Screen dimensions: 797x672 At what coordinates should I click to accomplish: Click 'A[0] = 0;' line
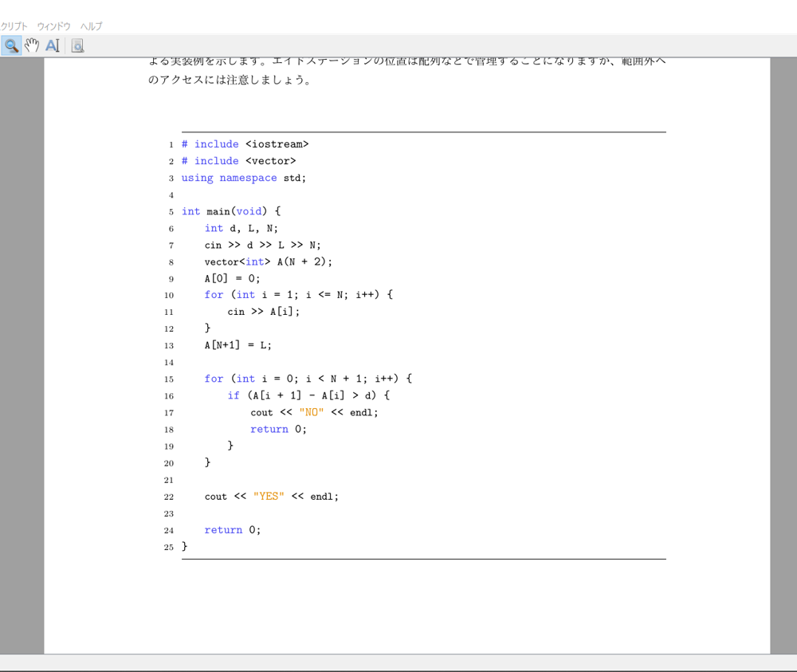[232, 278]
